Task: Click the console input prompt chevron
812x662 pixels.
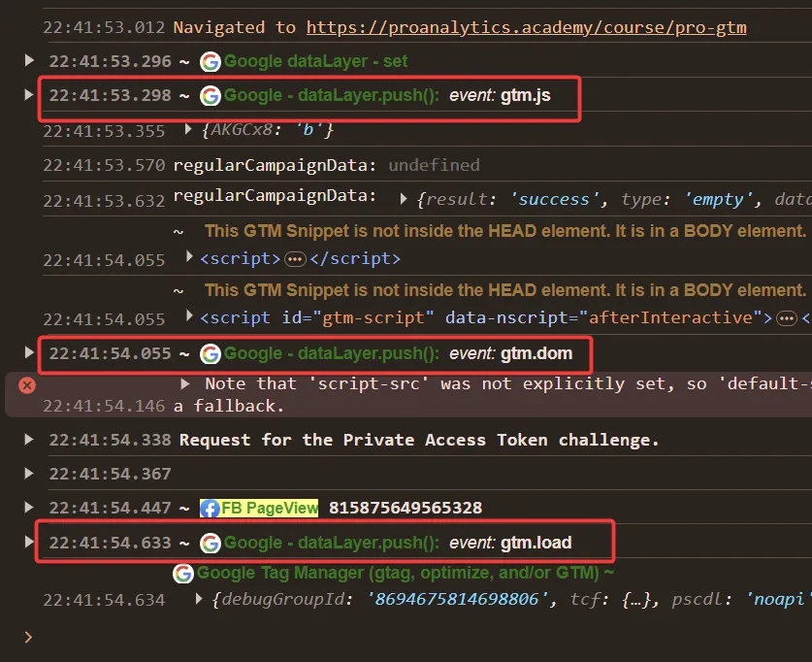Action: click(28, 637)
